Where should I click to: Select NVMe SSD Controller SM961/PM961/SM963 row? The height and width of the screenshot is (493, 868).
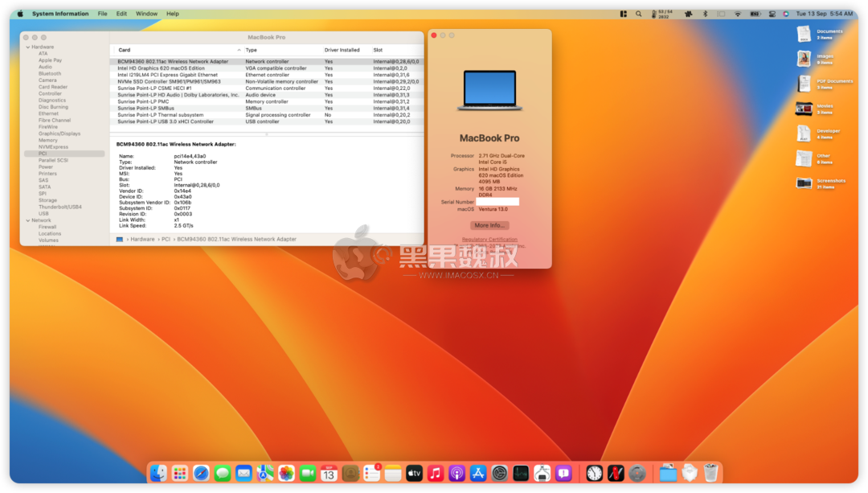[267, 81]
